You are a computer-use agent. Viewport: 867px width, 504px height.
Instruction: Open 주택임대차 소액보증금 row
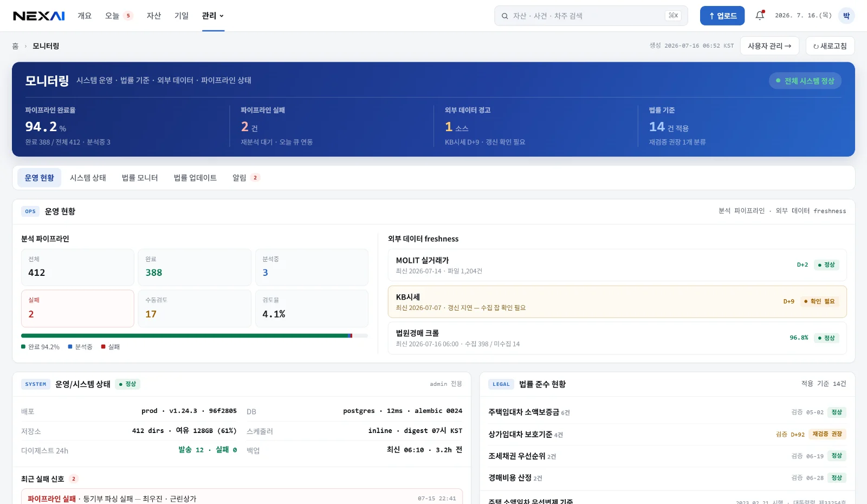click(667, 412)
